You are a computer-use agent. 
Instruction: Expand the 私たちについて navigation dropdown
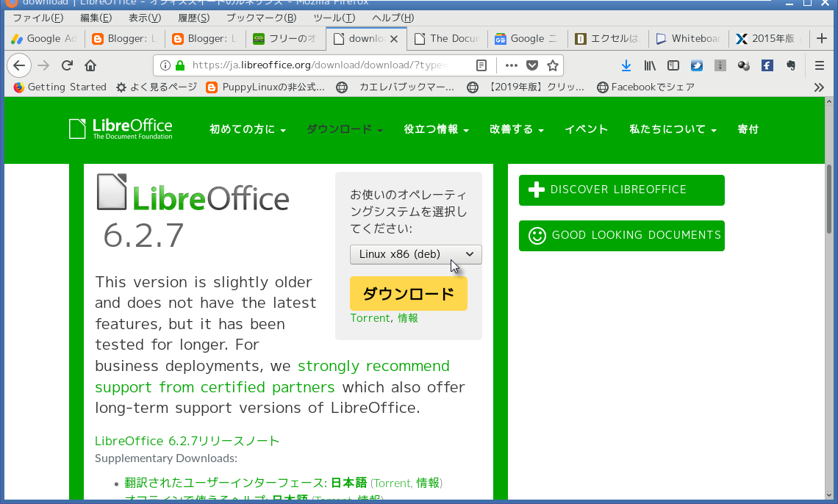673,129
